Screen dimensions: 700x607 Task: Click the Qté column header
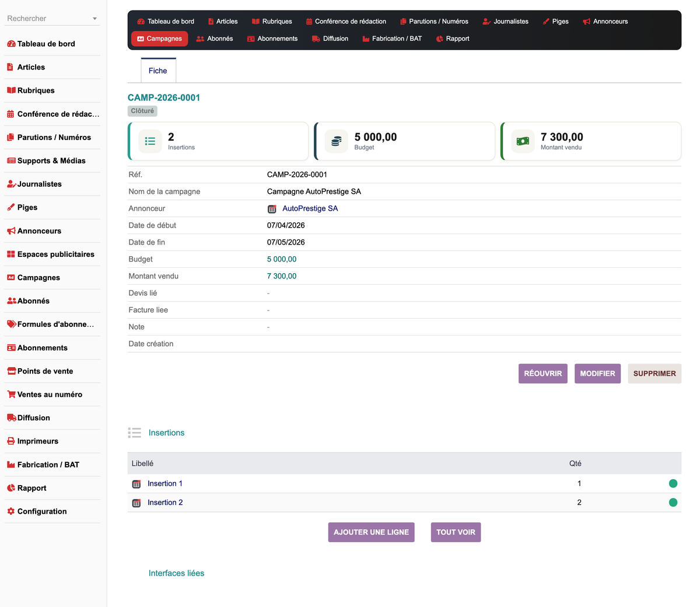575,463
